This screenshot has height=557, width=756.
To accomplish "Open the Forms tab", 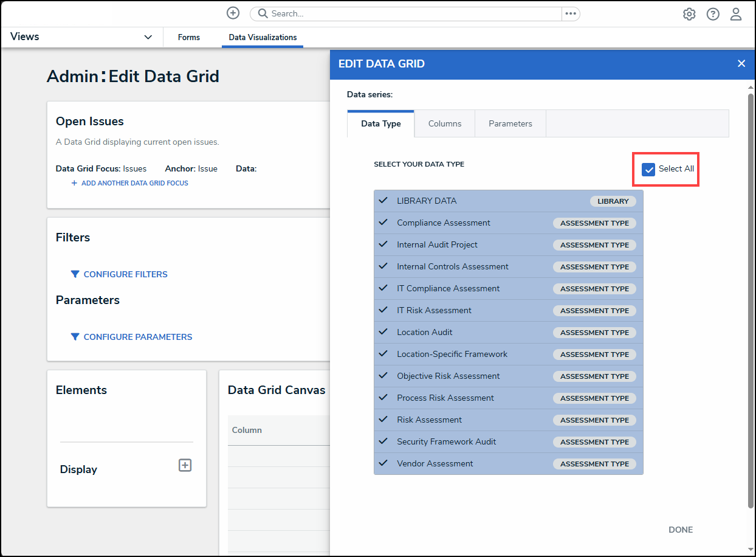I will click(189, 37).
